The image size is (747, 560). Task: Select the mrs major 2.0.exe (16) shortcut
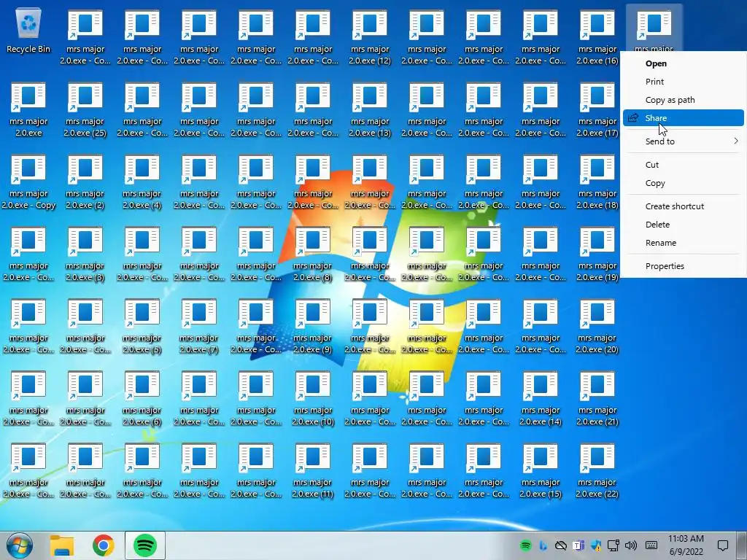tap(597, 38)
